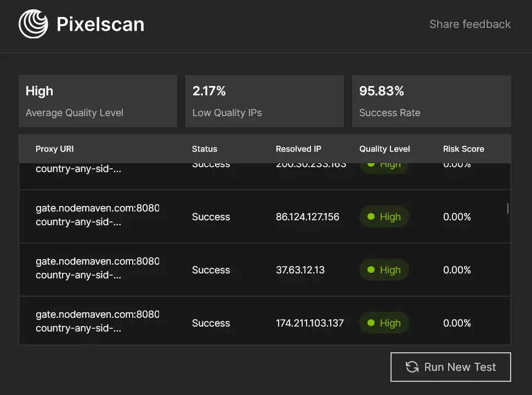The height and width of the screenshot is (395, 532).
Task: Click the proxy URI in 86.124.127.156 row
Action: click(x=98, y=215)
